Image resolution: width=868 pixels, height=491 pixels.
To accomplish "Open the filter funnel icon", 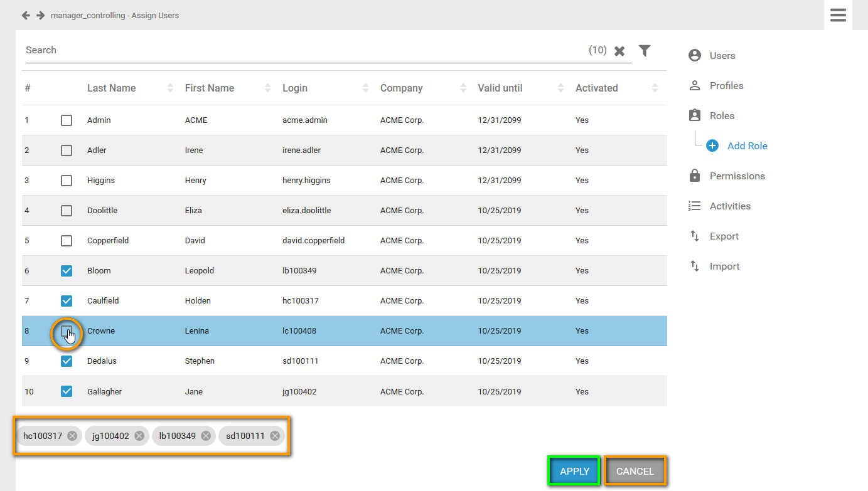I will click(x=644, y=51).
